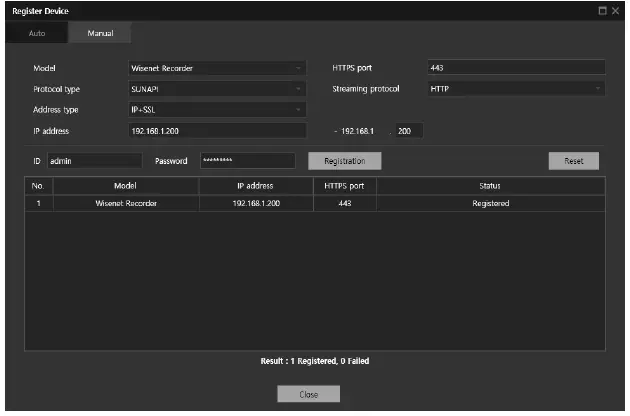Focus the HTTPS port input field
The width and height of the screenshot is (630, 416).
coord(516,68)
